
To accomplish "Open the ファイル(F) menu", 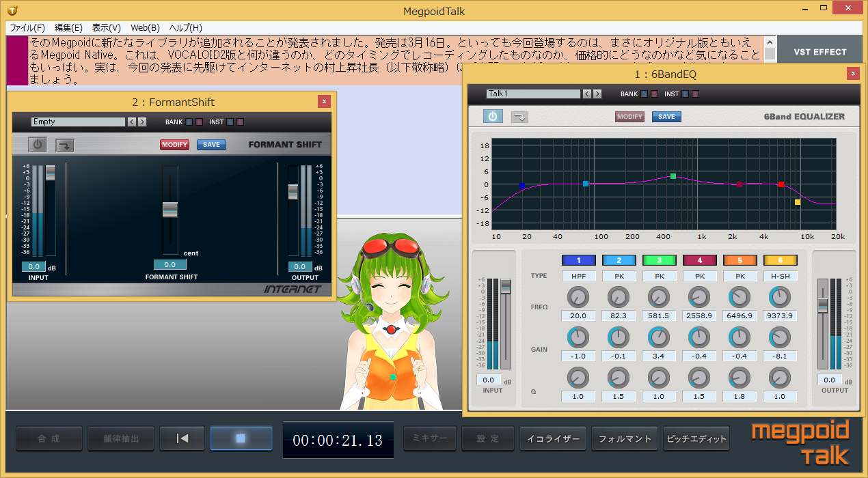I will click(x=27, y=28).
